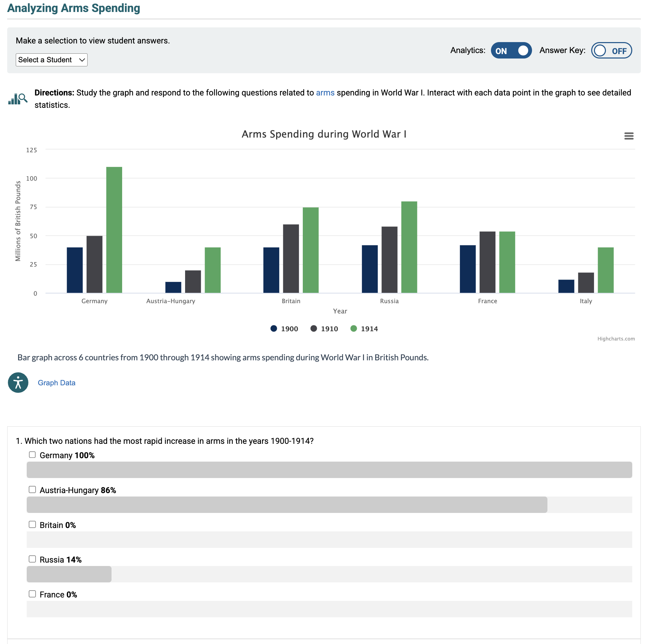Turn the Answer Key on
Viewport: 648px width, 644px height.
coord(611,50)
